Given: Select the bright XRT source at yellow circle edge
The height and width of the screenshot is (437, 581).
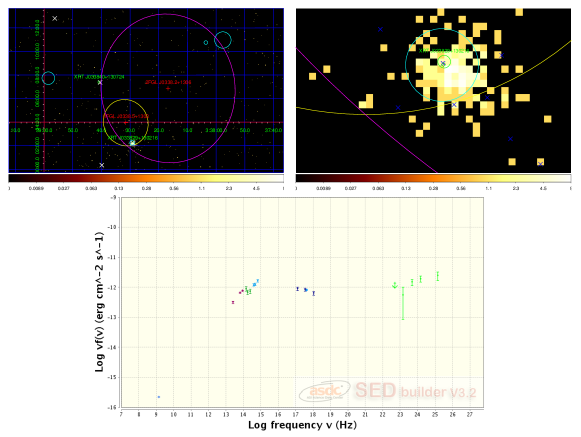Looking at the screenshot, I should pyautogui.click(x=132, y=143).
